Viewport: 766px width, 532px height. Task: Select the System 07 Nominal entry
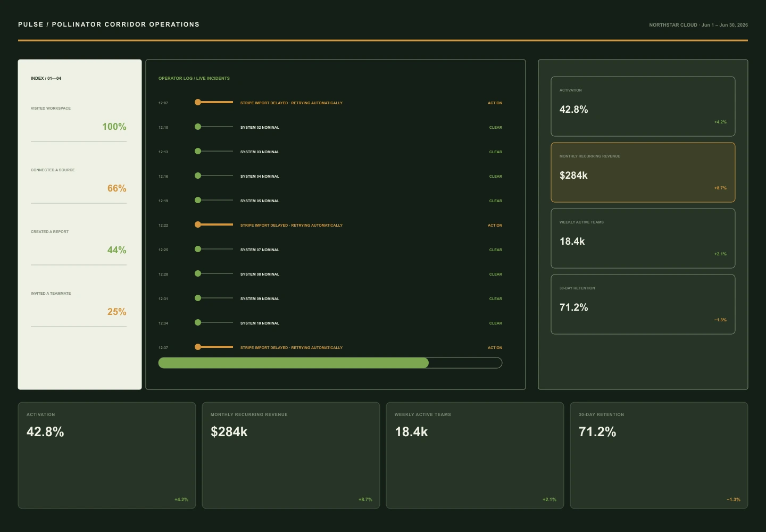(260, 250)
